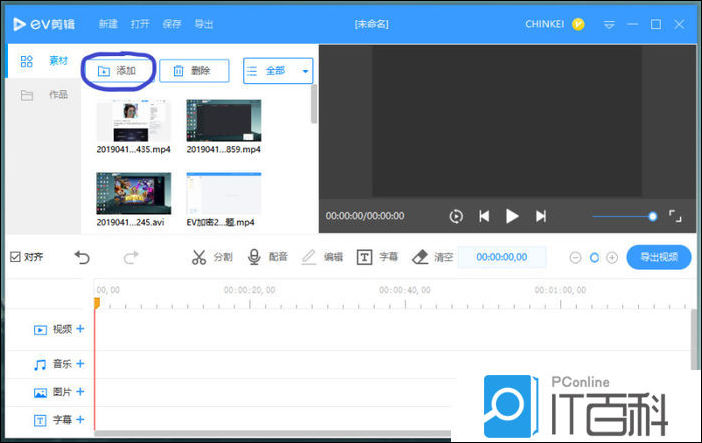Open the 全部 filter dropdown
The width and height of the screenshot is (702, 443).
pos(278,71)
